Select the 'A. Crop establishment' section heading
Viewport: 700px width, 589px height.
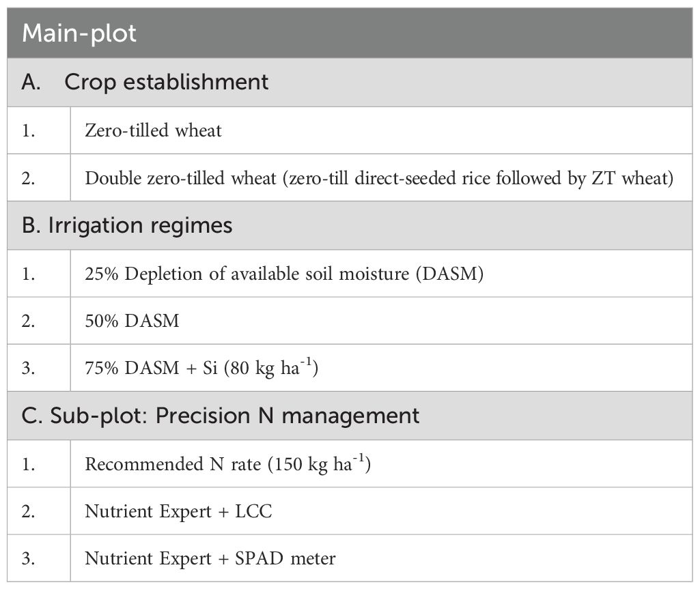[145, 83]
